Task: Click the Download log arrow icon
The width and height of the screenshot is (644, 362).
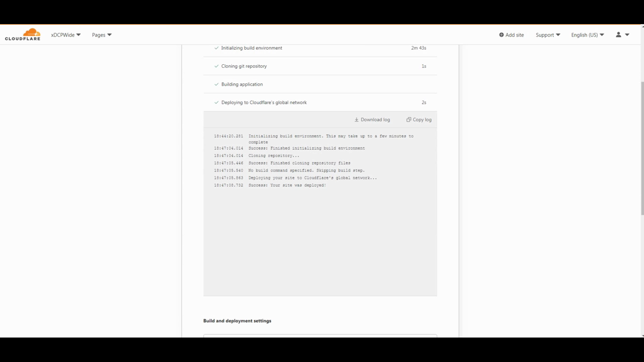Action: click(x=357, y=120)
